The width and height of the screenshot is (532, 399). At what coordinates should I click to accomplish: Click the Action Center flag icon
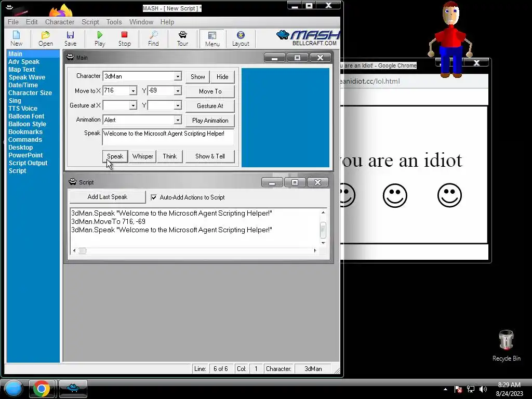coord(458,389)
